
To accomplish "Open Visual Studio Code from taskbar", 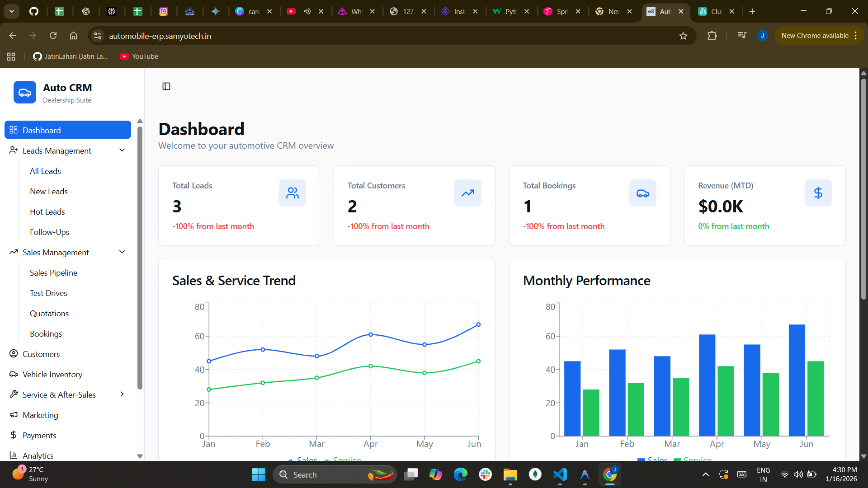I will [x=560, y=474].
